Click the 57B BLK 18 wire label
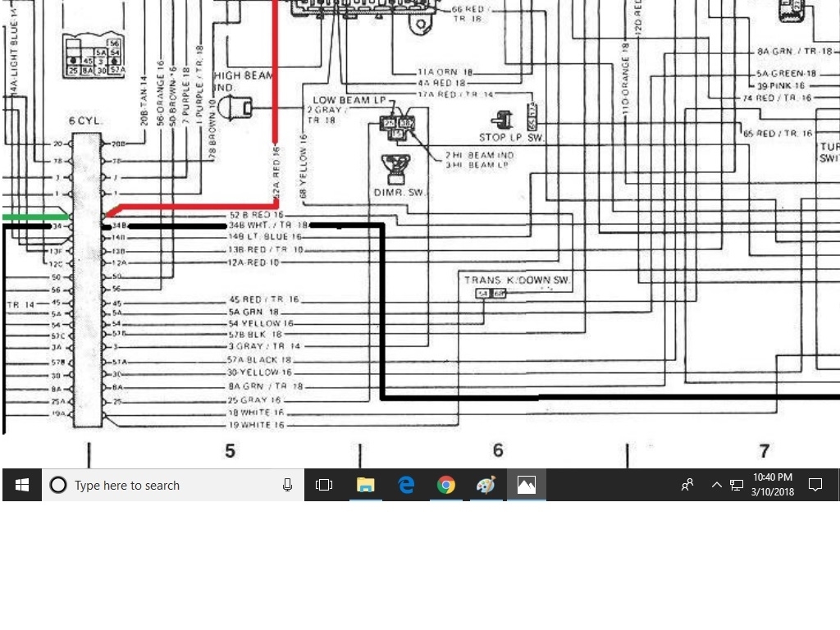Viewport: 840px width, 630px height. click(255, 335)
